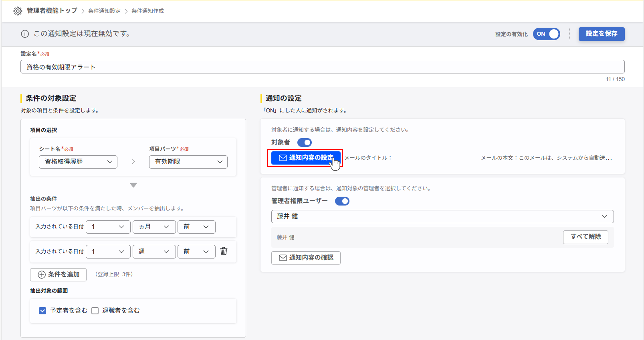644x340 pixels.
Task: Open the 項目パーツ dropdown showing 有効期限
Action: pyautogui.click(x=188, y=162)
